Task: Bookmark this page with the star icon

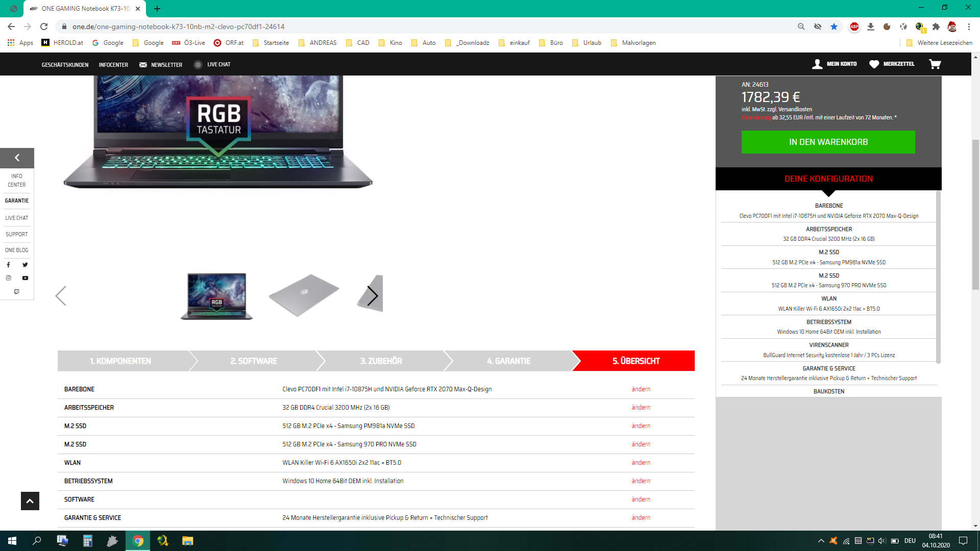Action: (834, 27)
